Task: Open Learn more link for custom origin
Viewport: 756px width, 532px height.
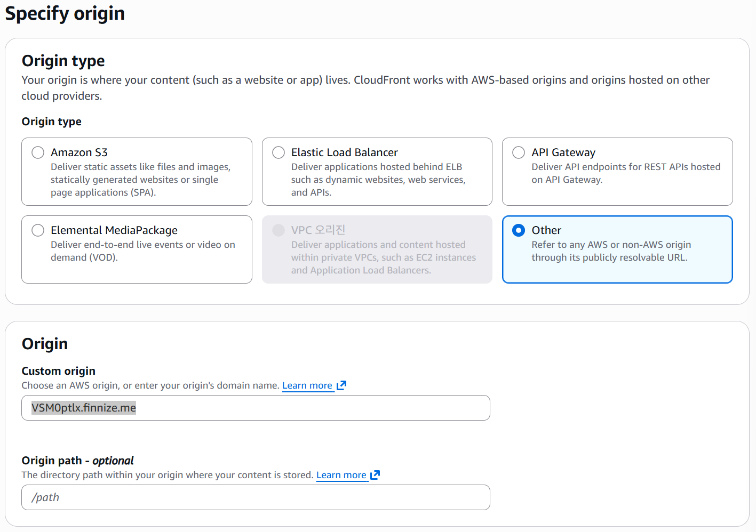Action: click(307, 385)
